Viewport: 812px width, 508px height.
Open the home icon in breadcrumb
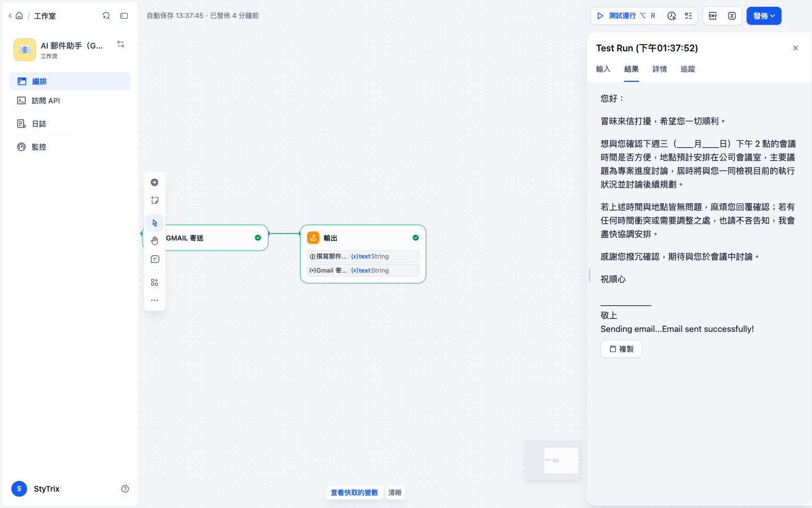(x=19, y=16)
